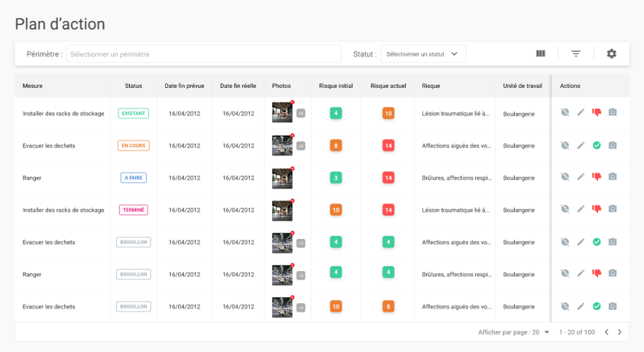Edit the TERMINÉ row with pencil icon
Image resolution: width=644 pixels, height=352 pixels.
tap(581, 208)
